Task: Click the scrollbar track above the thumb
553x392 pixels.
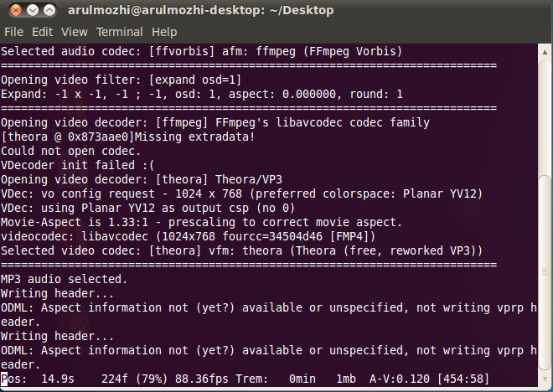Action: tap(545, 116)
